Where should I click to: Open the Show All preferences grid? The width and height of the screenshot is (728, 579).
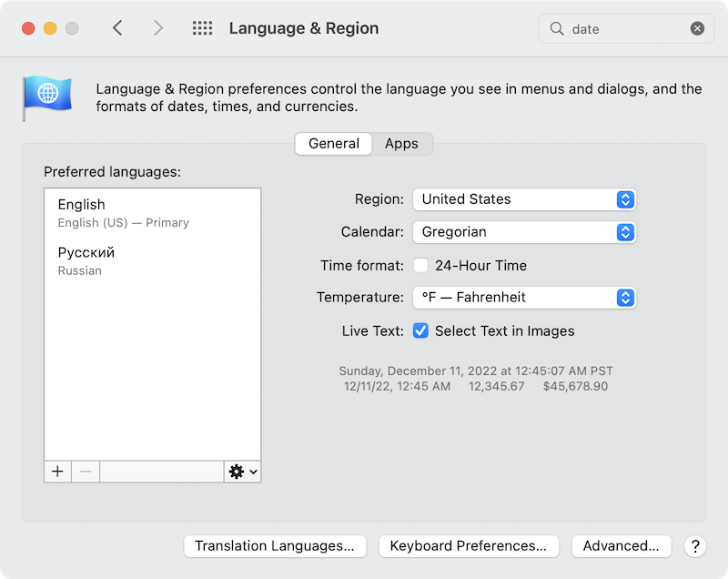[x=202, y=28]
